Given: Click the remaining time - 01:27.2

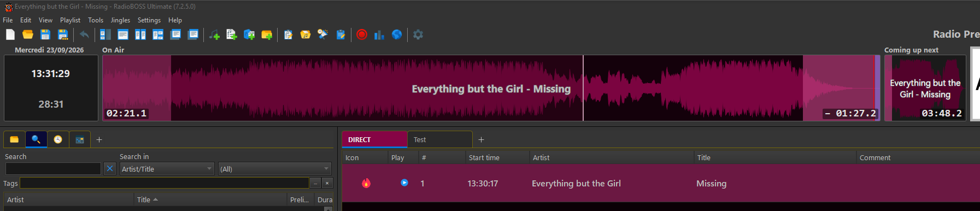Looking at the screenshot, I should click(x=850, y=113).
